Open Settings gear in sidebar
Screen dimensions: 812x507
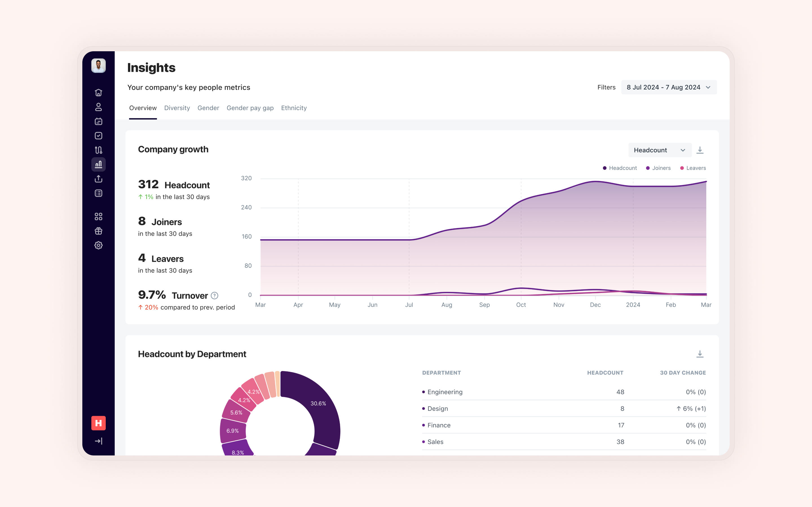tap(98, 245)
